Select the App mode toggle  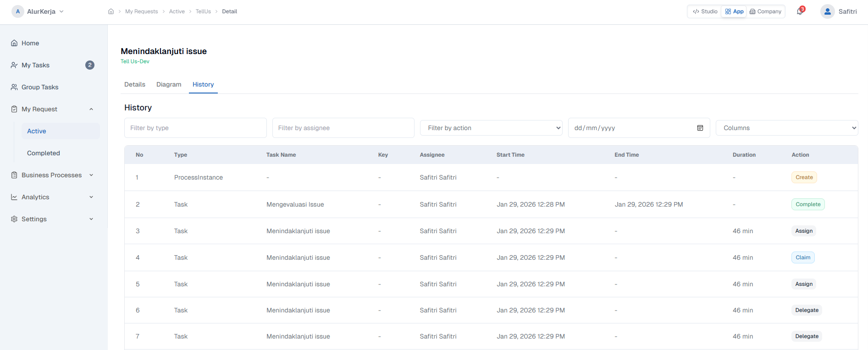point(734,11)
